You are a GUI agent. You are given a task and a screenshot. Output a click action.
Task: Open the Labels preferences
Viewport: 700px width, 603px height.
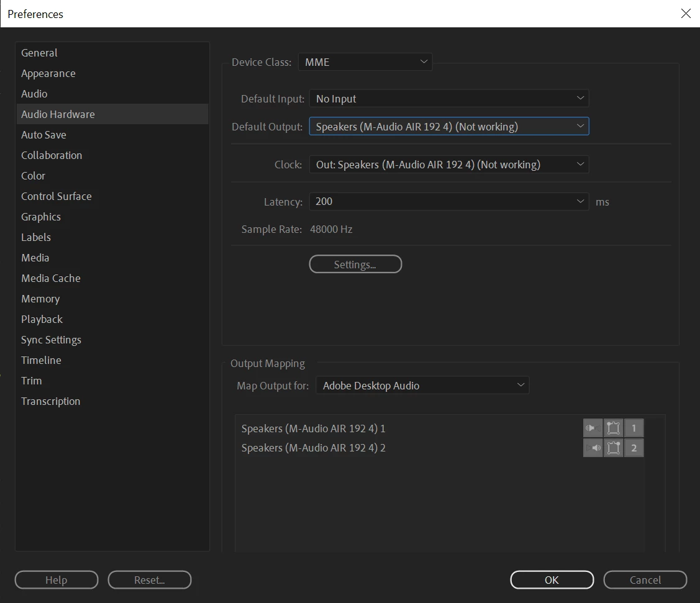(x=112, y=237)
